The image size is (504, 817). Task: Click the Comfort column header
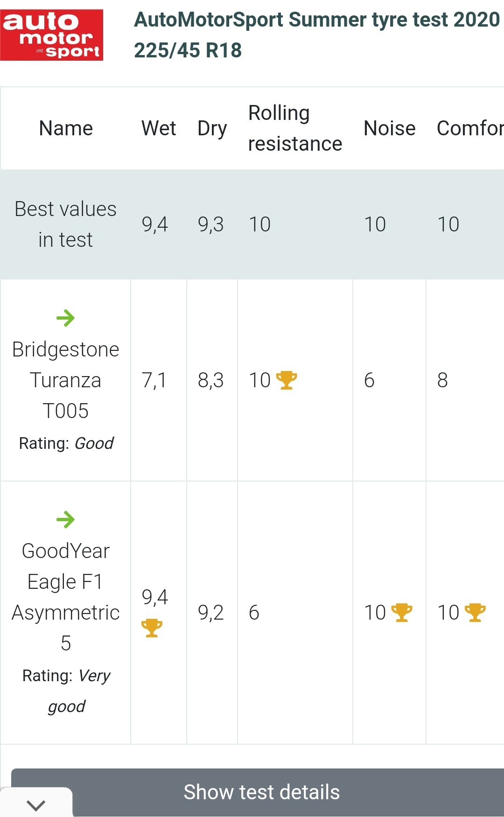pyautogui.click(x=470, y=128)
